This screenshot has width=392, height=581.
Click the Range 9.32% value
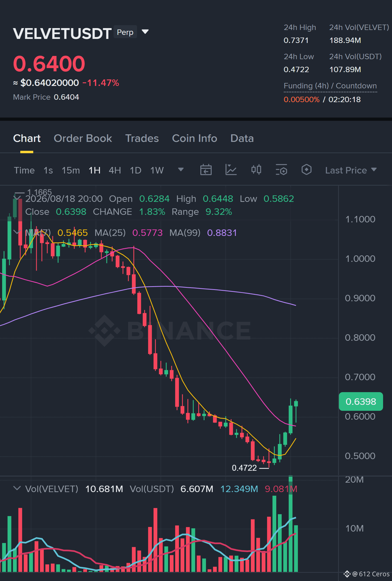219,212
